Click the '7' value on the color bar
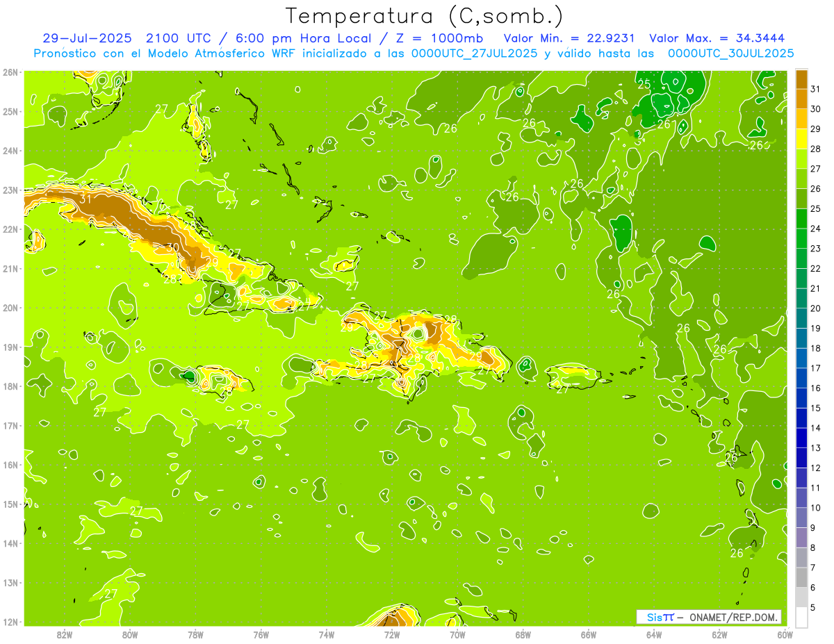 [813, 568]
